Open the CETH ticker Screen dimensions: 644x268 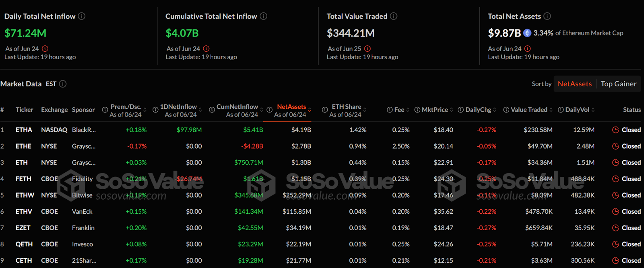click(x=24, y=260)
